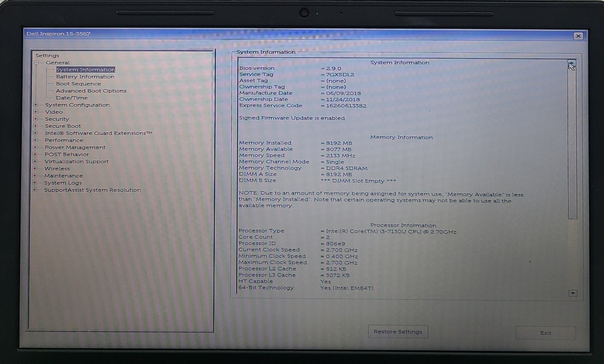Screen dimensions: 604x364
Task: Open Advanced Boot Options
Action: [x=91, y=91]
